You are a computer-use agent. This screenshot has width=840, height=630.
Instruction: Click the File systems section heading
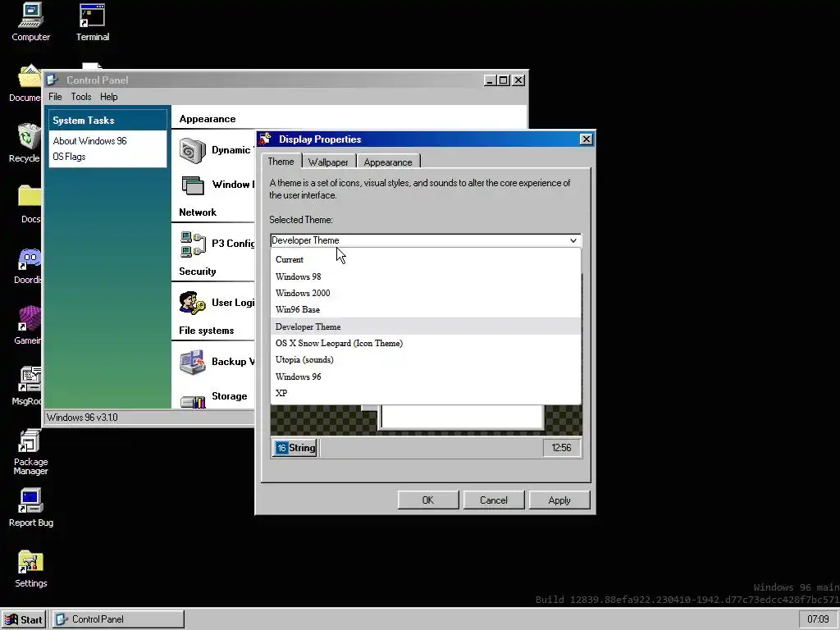click(206, 331)
